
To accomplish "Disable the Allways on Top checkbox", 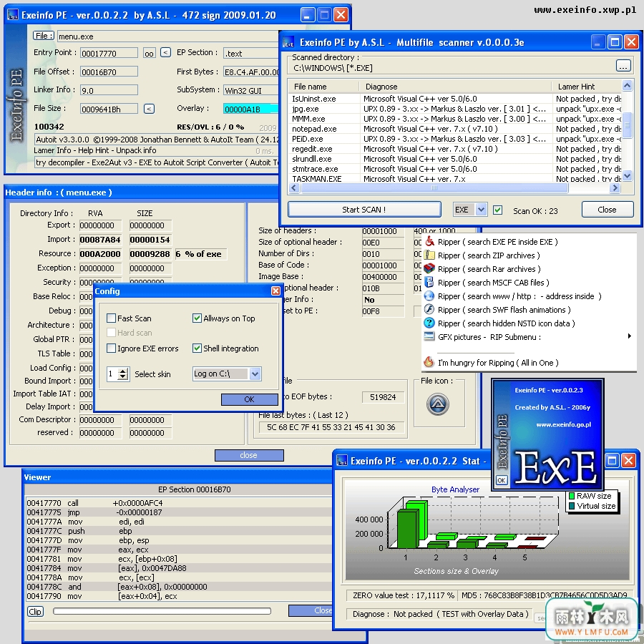I will (197, 318).
